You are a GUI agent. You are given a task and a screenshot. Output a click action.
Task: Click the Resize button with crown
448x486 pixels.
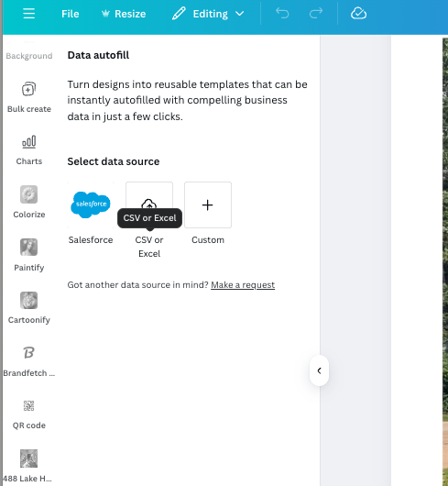[124, 14]
